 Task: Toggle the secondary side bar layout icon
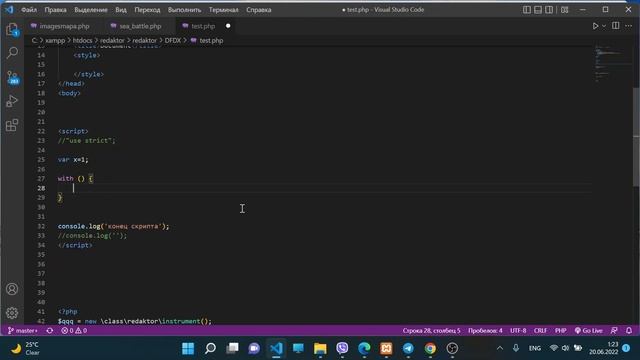point(549,9)
